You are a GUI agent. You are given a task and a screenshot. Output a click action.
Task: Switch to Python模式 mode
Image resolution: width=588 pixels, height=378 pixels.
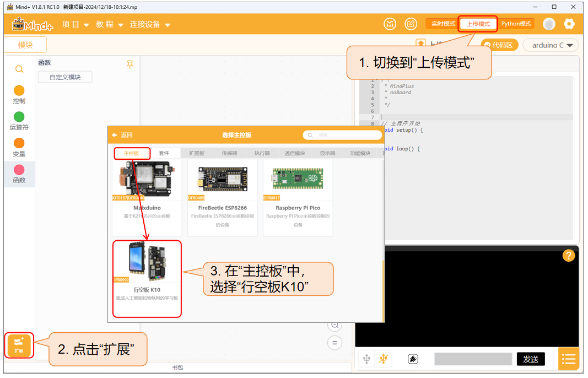516,24
